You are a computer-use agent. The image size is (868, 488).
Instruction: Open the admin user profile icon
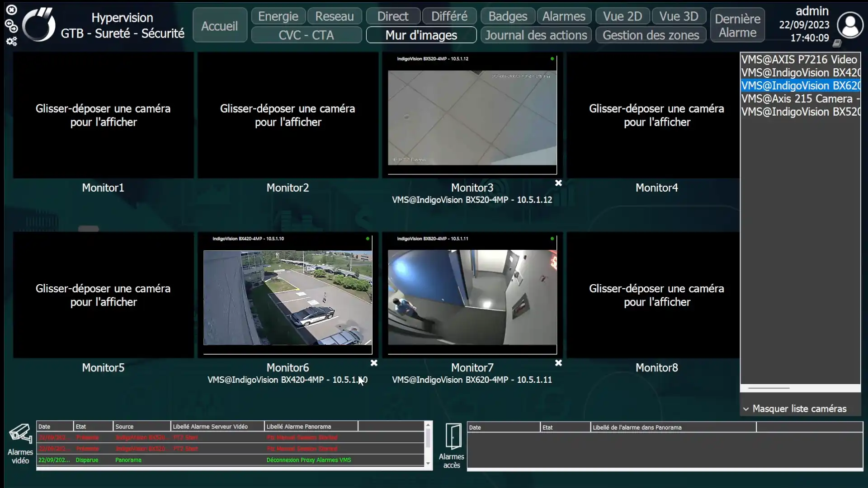click(850, 25)
